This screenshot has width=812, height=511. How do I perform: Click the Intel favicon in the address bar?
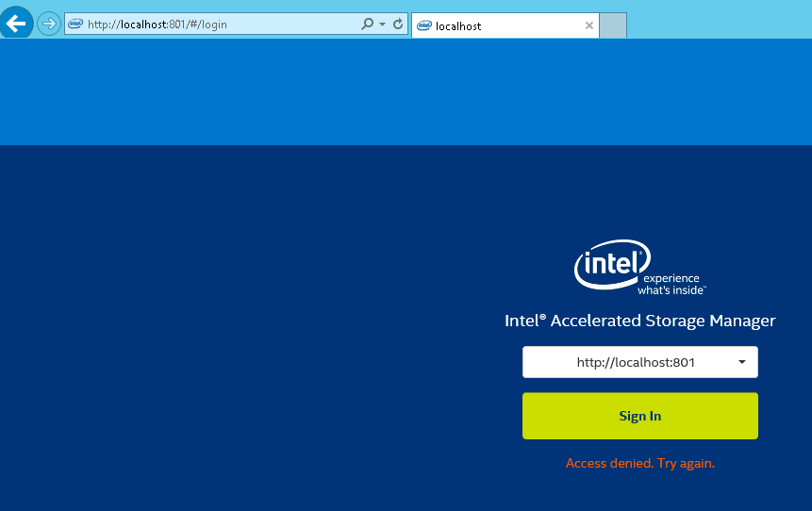75,25
